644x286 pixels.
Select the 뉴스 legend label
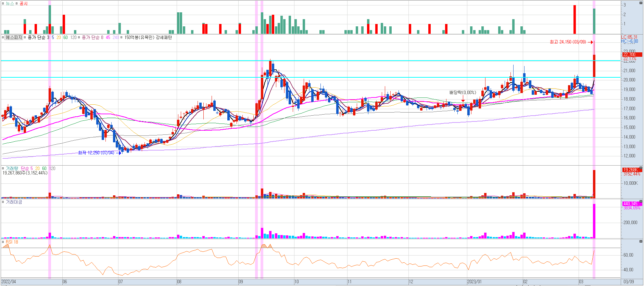point(10,3)
